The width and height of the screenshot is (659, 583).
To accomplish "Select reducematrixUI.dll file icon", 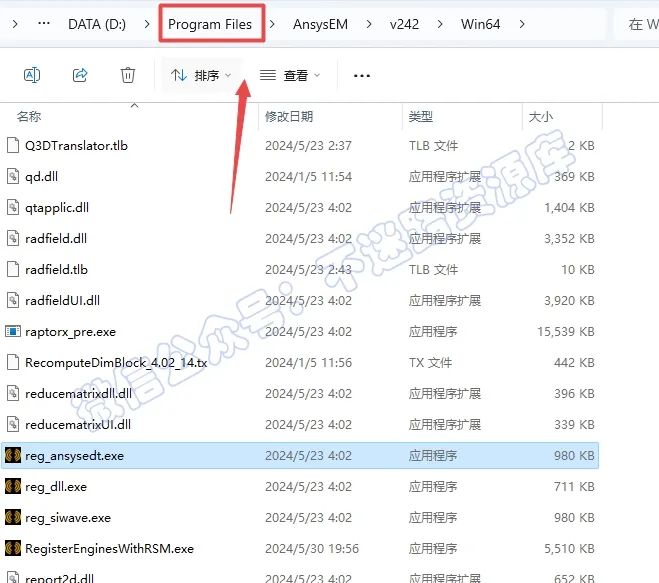I will coord(13,425).
